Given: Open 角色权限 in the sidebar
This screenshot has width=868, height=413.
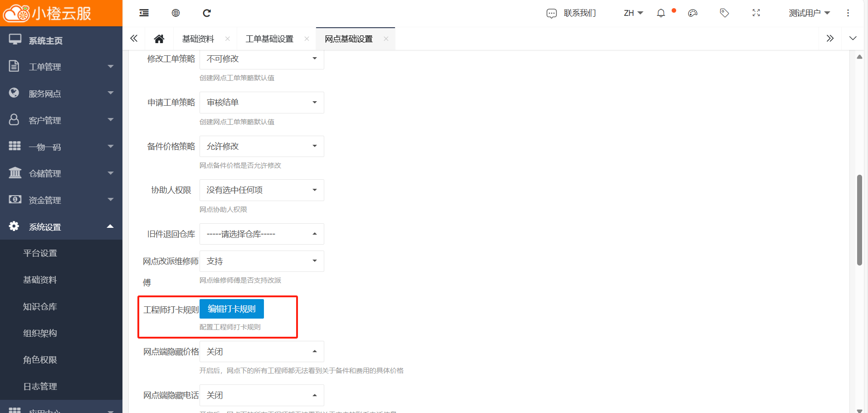Looking at the screenshot, I should pyautogui.click(x=40, y=360).
